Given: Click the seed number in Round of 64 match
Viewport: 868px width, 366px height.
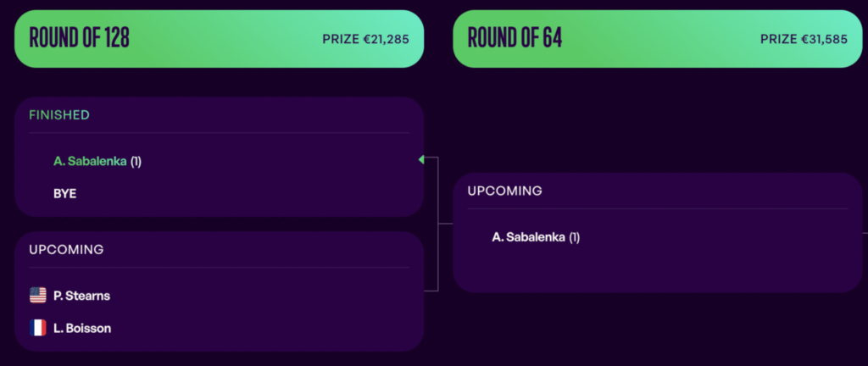Looking at the screenshot, I should [x=575, y=237].
